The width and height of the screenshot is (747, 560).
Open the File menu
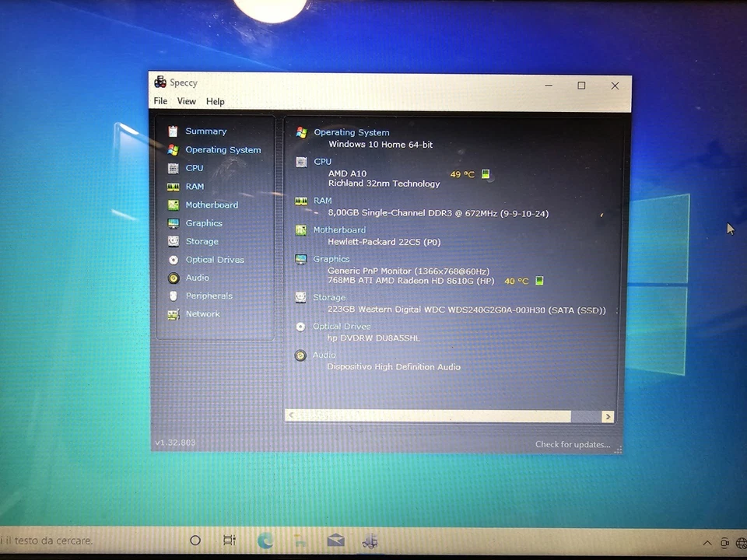pyautogui.click(x=160, y=101)
